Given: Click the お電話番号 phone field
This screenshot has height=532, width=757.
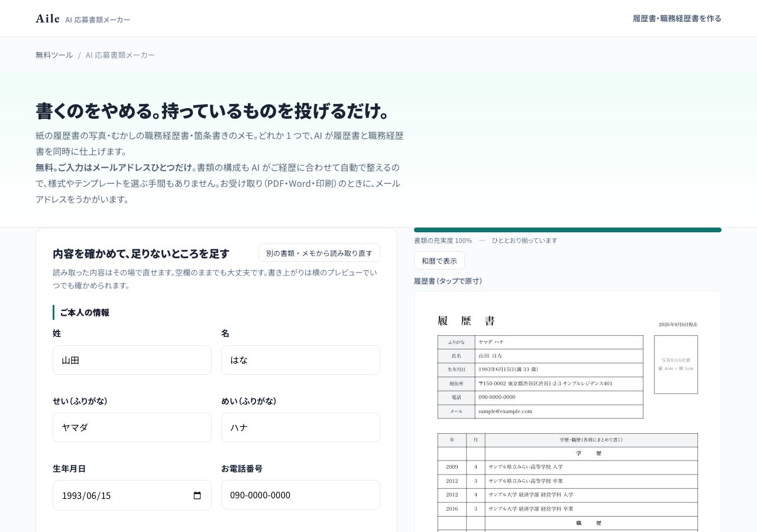Looking at the screenshot, I should pos(300,495).
